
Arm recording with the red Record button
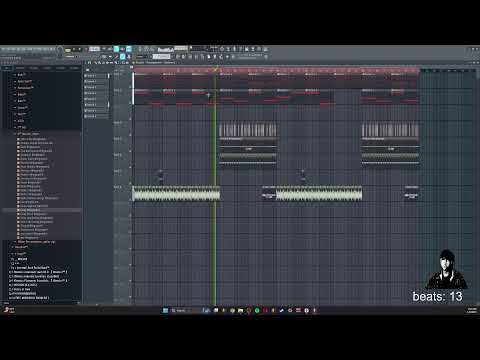coord(86,49)
